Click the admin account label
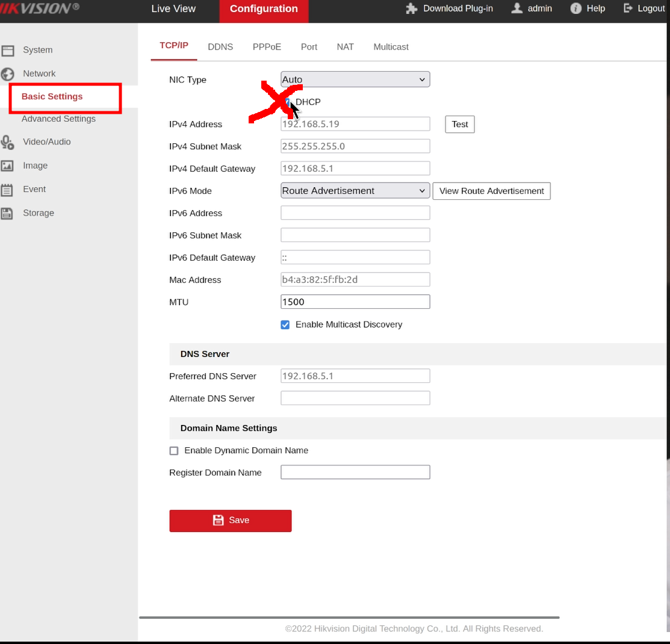This screenshot has height=644, width=670. pos(540,8)
